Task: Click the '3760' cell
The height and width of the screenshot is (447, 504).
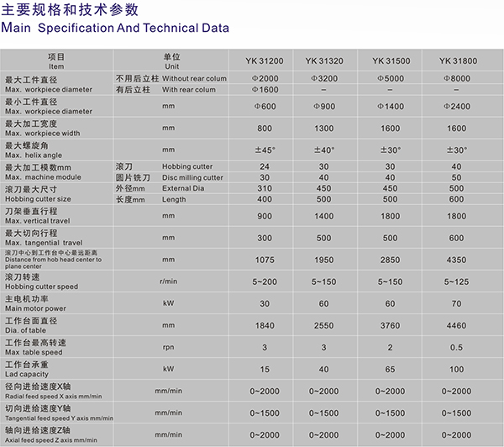Action: click(x=391, y=325)
